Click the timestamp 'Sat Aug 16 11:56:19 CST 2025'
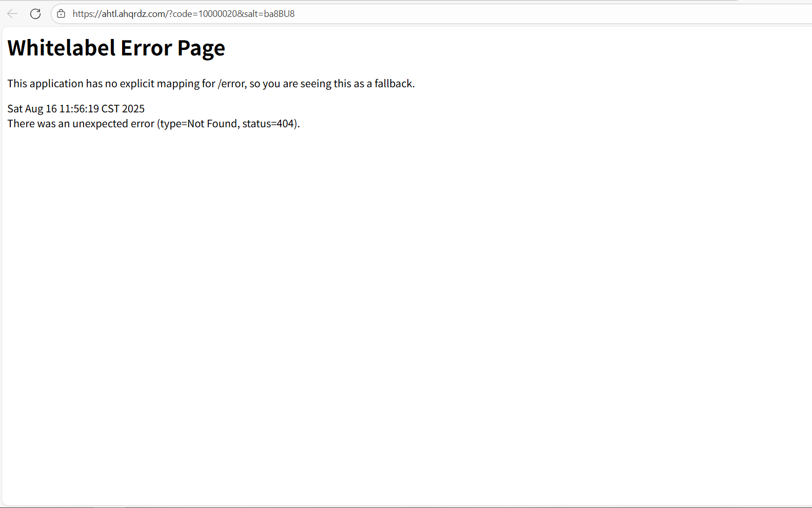Screen dimensions: 812x508 pos(76,109)
